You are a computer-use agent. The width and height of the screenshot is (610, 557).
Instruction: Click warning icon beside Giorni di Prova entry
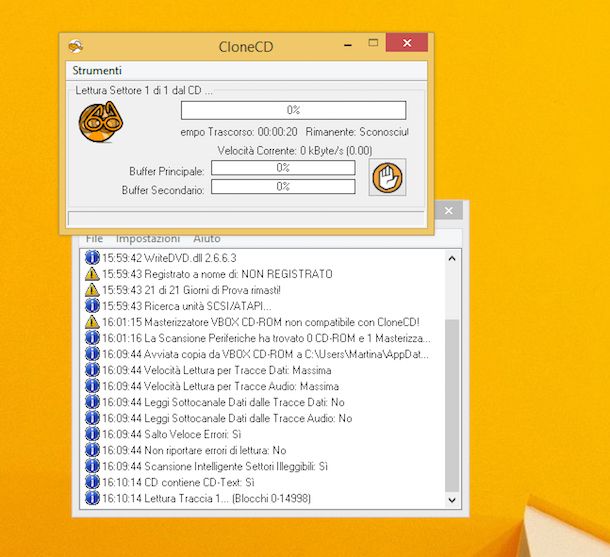tap(92, 290)
